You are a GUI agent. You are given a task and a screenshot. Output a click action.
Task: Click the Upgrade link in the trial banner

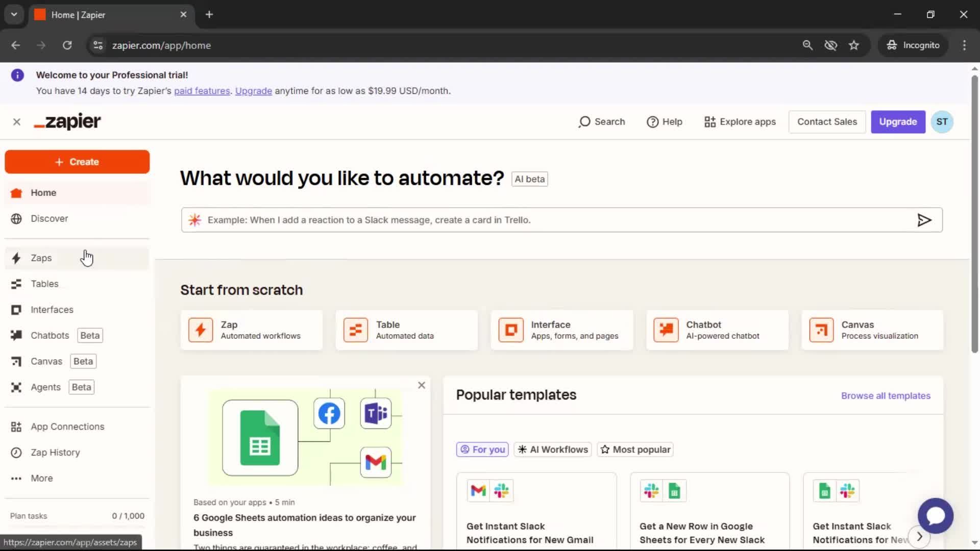pyautogui.click(x=254, y=91)
